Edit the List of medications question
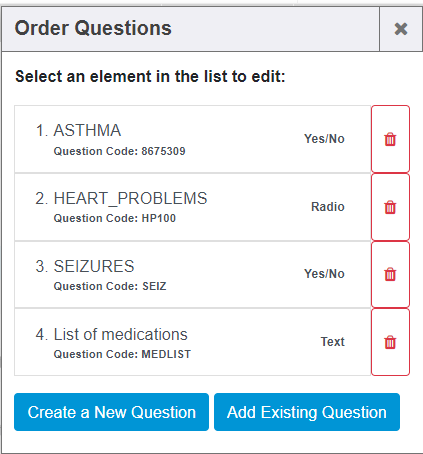Viewport: 423px width, 454px height. coord(192,342)
